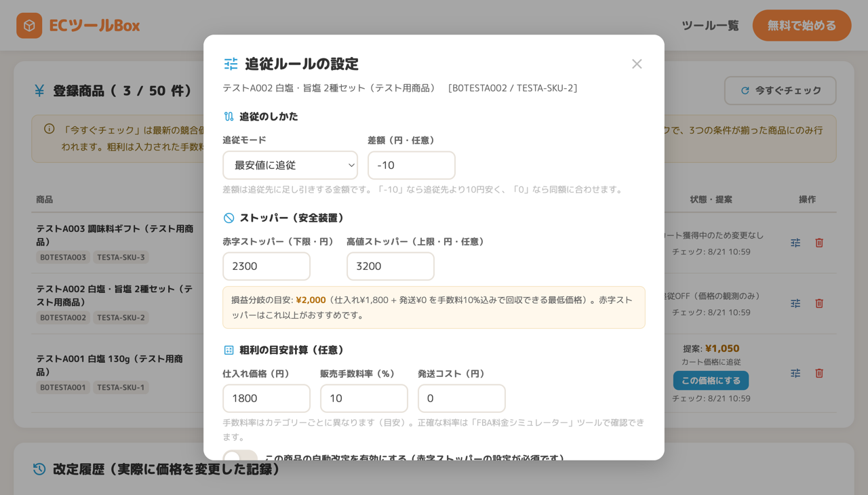The height and width of the screenshot is (495, 868).
Task: Click the 発送コスト input field
Action: pyautogui.click(x=462, y=399)
